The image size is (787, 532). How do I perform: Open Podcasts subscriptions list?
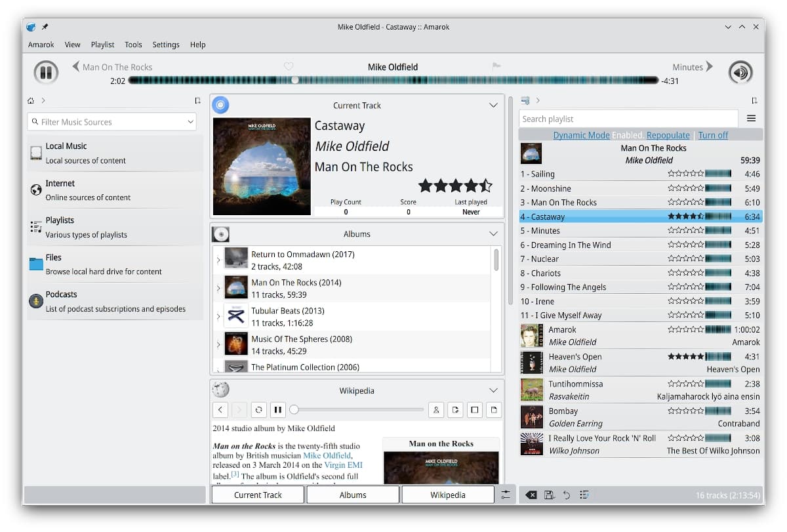tap(115, 301)
